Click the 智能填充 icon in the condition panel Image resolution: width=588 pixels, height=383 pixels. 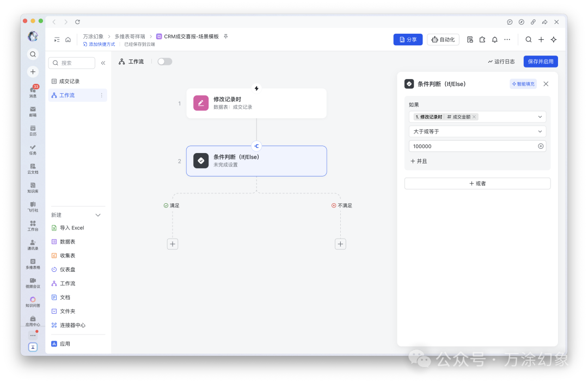click(522, 83)
